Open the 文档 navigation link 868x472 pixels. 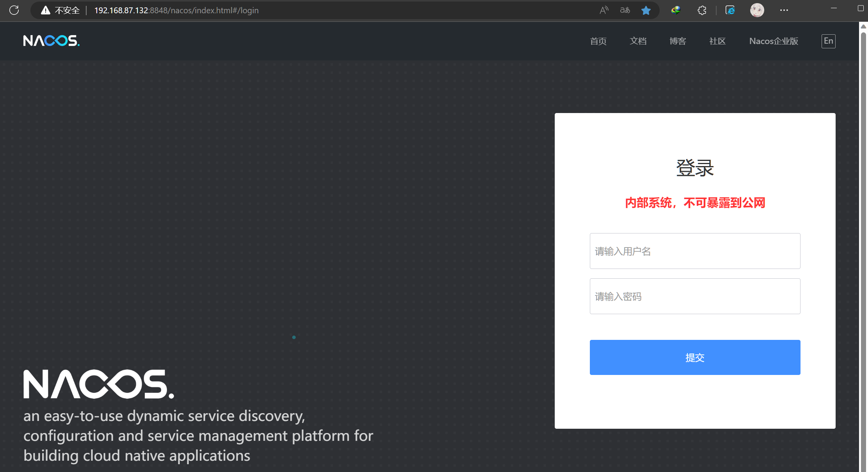point(638,41)
